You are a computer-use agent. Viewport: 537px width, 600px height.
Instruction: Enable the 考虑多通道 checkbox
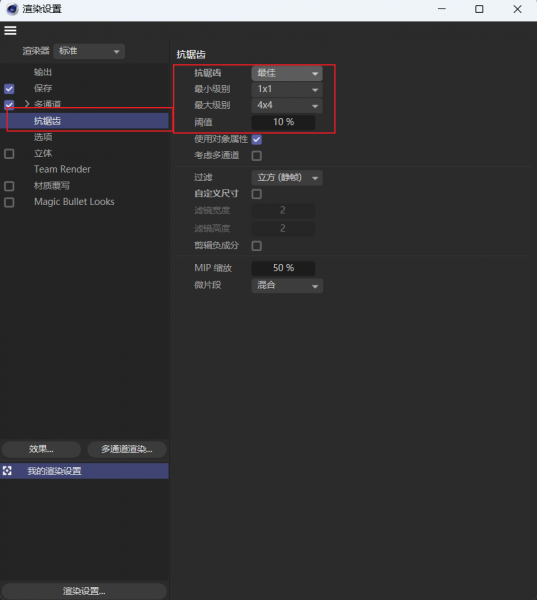click(x=257, y=156)
